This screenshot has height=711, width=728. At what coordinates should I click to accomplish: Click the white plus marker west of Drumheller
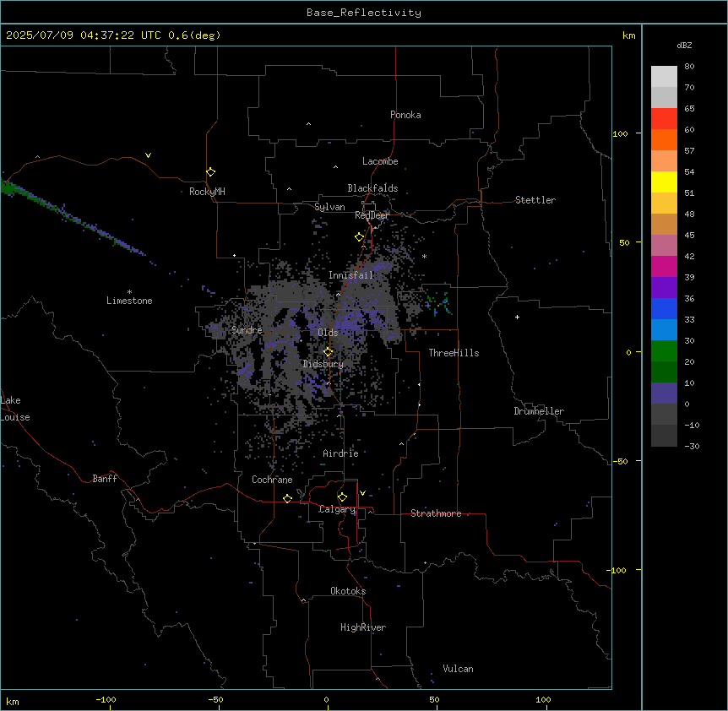[x=517, y=317]
